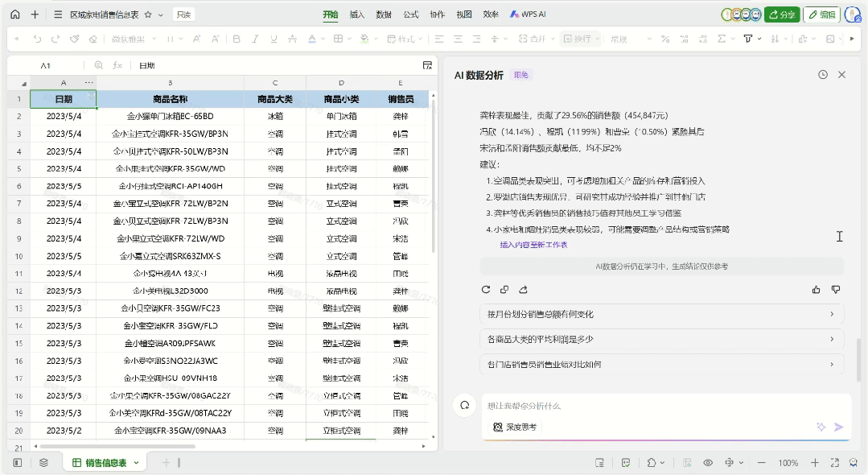The image size is (868, 475).
Task: Toggle strikethrough formatting
Action: pos(292,39)
